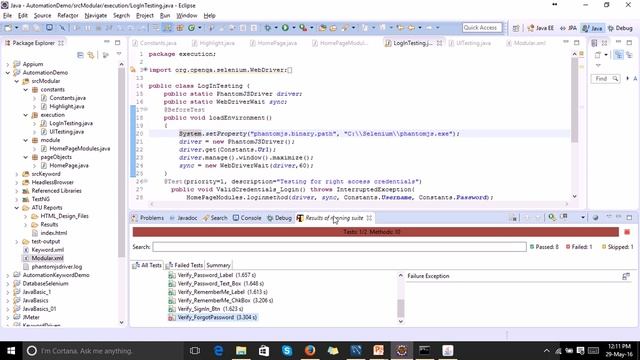640x360 pixels.
Task: Maximize the Package Explorer view
Action: 118,42
